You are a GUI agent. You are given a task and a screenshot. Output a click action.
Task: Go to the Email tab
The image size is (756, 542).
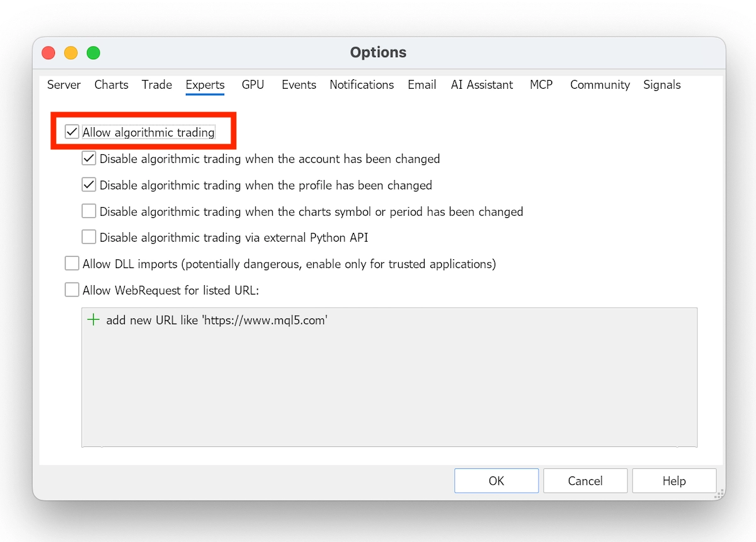pos(422,84)
